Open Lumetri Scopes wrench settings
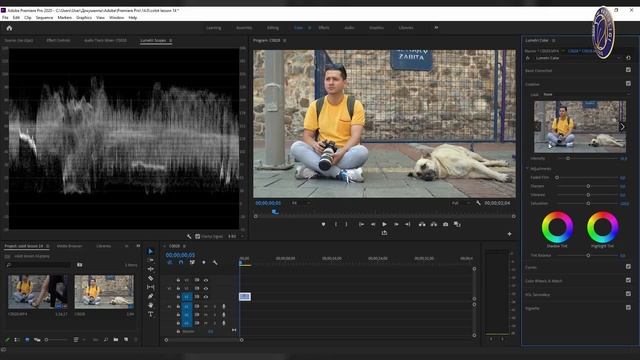 coord(189,236)
